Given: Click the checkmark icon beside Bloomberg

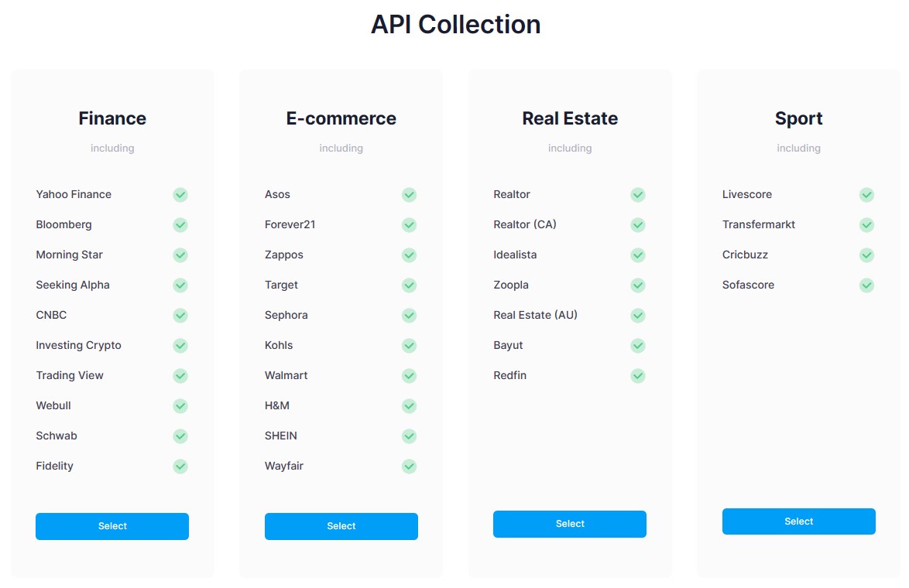Looking at the screenshot, I should point(180,225).
